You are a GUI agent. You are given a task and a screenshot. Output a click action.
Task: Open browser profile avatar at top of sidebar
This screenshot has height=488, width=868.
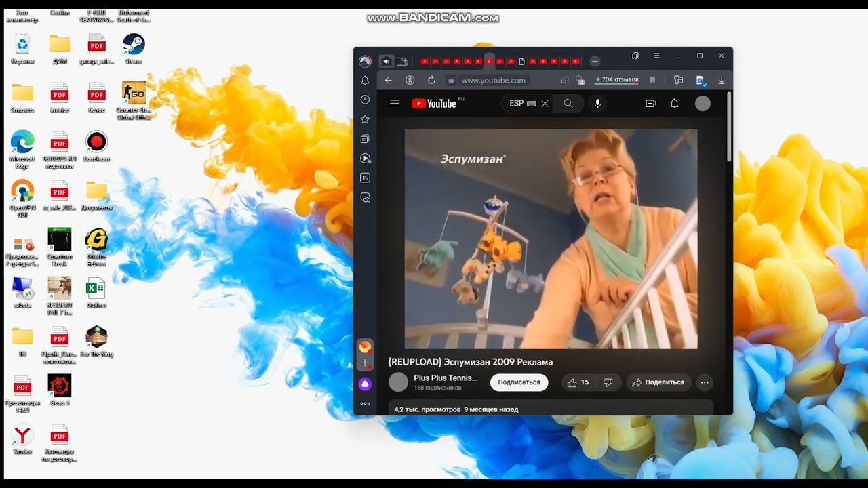click(x=365, y=62)
